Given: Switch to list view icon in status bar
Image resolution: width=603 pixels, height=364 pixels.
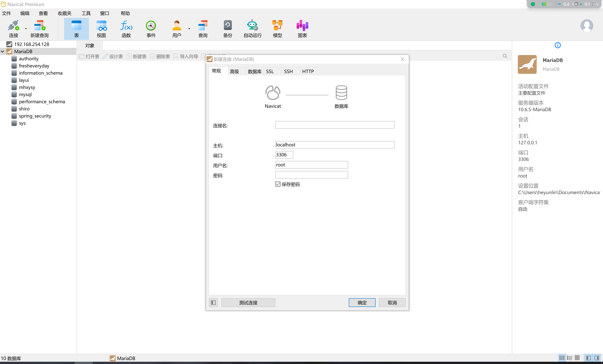Looking at the screenshot, I should (569, 358).
